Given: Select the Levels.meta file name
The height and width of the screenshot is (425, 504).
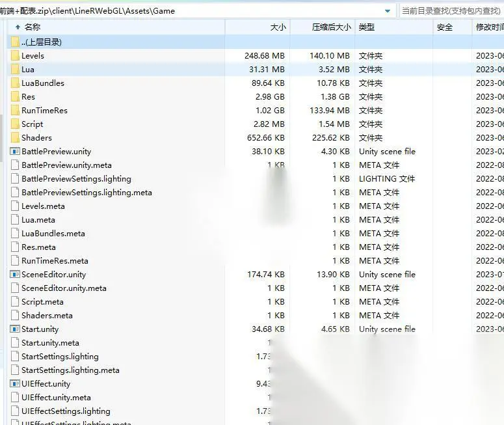Looking at the screenshot, I should point(43,206).
